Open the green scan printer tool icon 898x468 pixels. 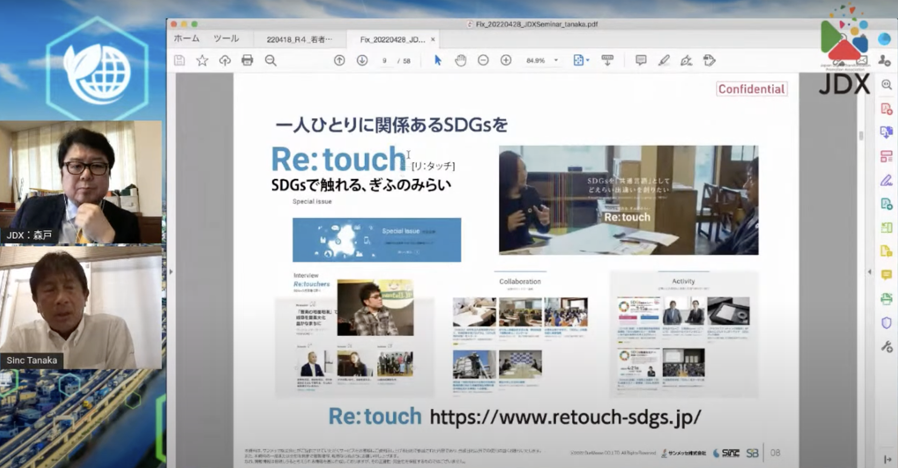pos(887,299)
